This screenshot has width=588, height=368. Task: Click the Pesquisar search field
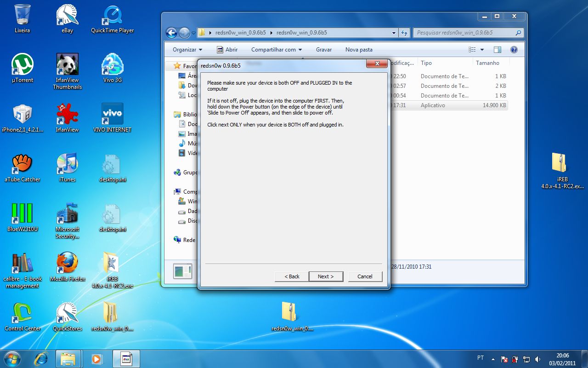click(469, 33)
